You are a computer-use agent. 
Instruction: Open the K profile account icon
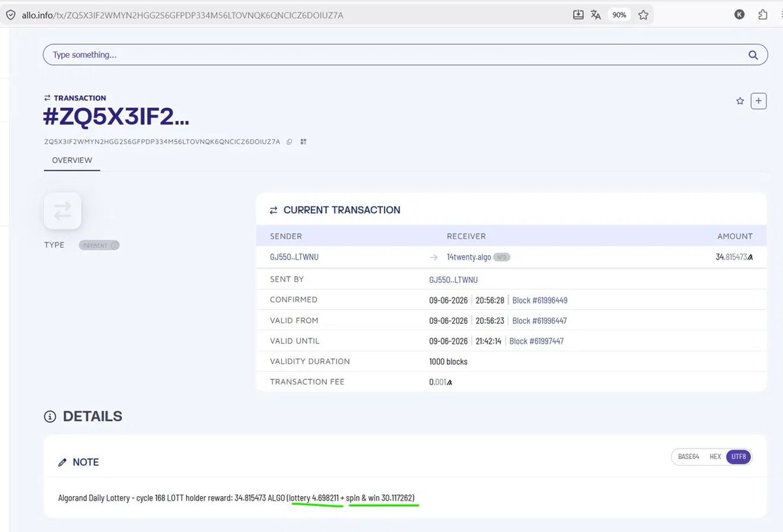pyautogui.click(x=739, y=14)
